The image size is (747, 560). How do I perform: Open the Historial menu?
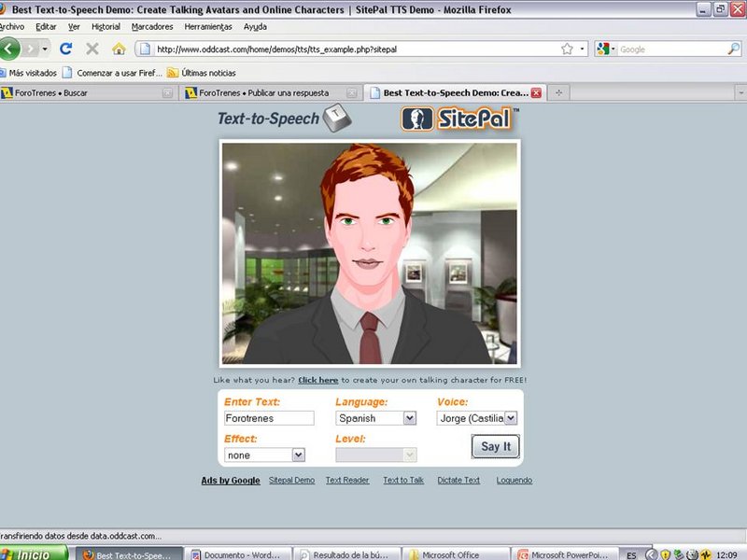(x=106, y=27)
